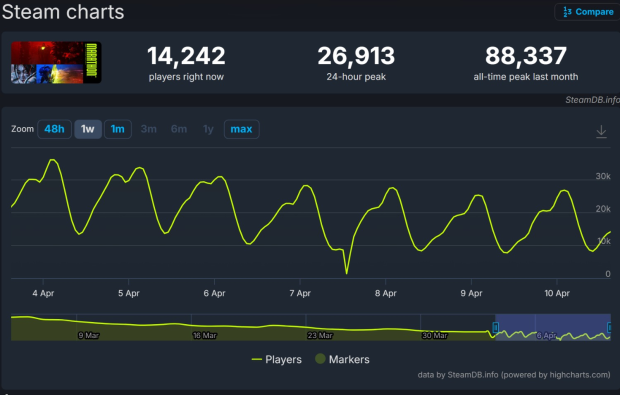Select the 1y zoom range
Screen dimensions: 620x395
click(208, 129)
